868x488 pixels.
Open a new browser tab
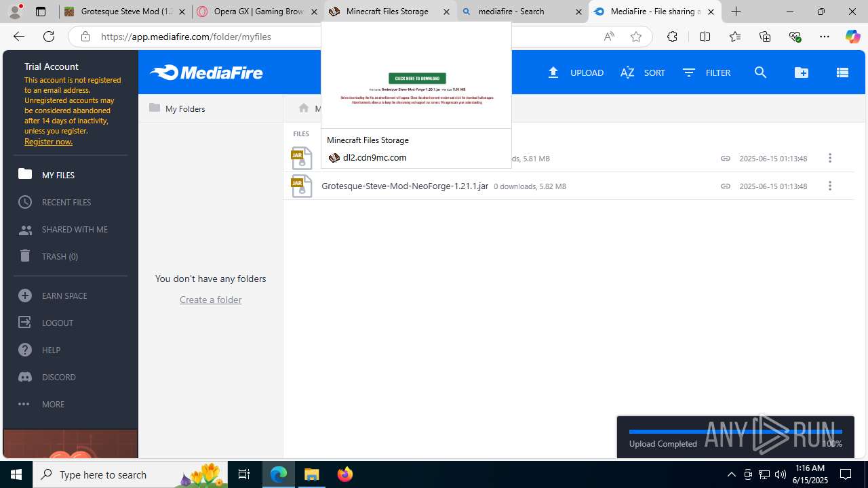pyautogui.click(x=736, y=12)
